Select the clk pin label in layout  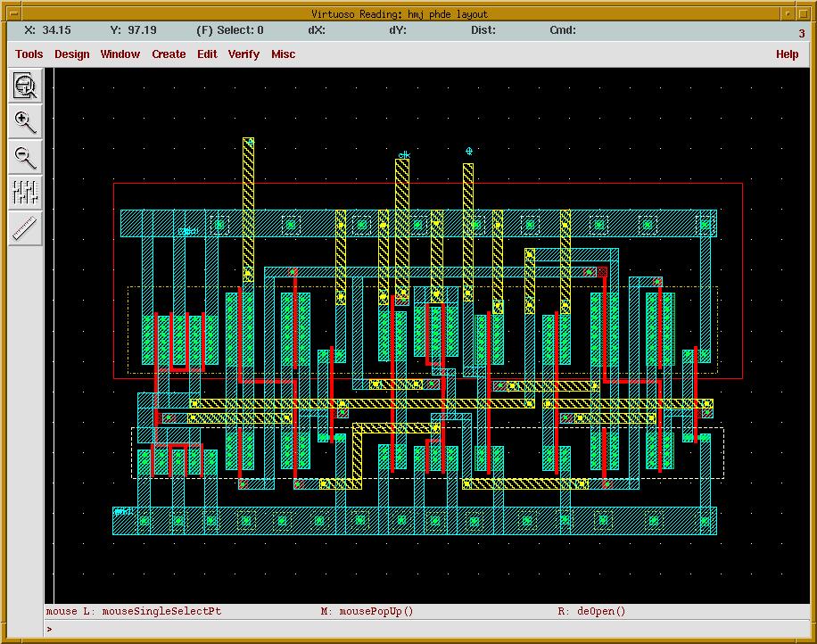pyautogui.click(x=403, y=155)
